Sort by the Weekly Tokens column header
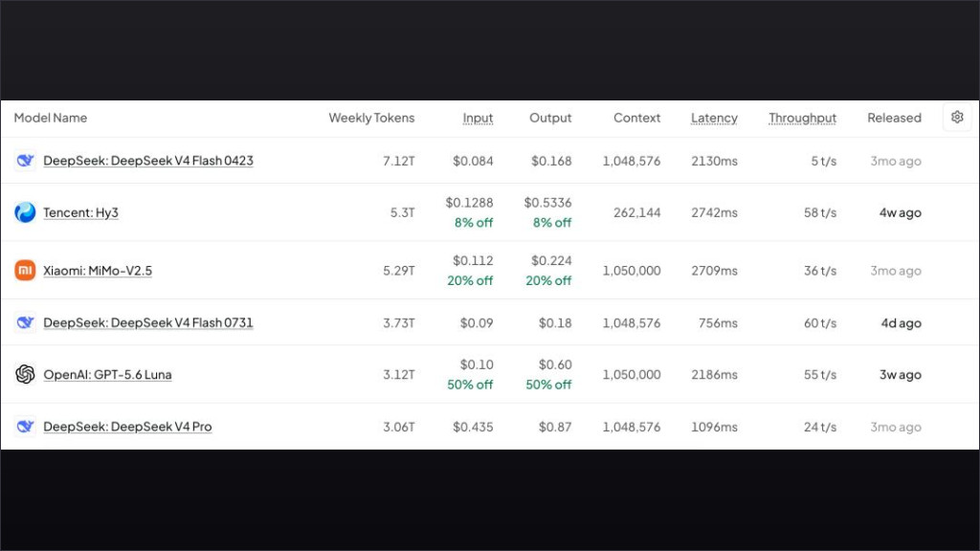Image resolution: width=980 pixels, height=551 pixels. [x=371, y=118]
